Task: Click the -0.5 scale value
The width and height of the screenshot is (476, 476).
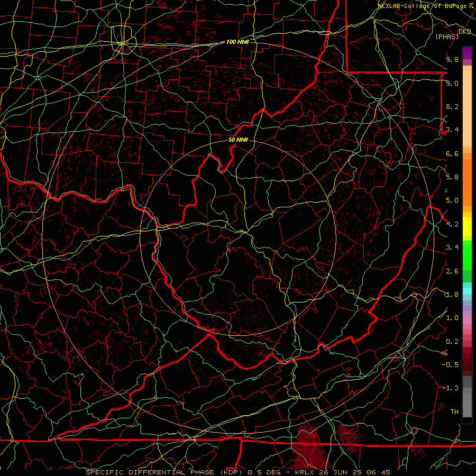Action: [x=450, y=365]
